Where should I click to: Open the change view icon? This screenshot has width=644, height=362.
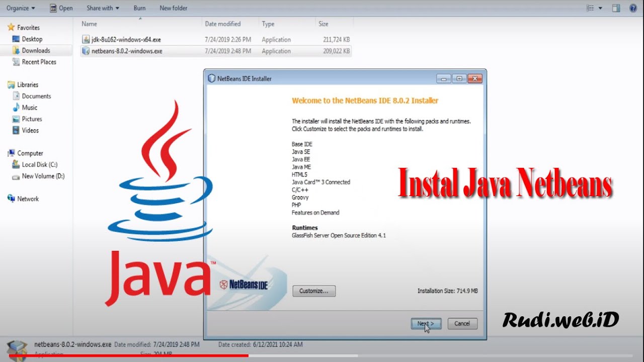point(591,8)
